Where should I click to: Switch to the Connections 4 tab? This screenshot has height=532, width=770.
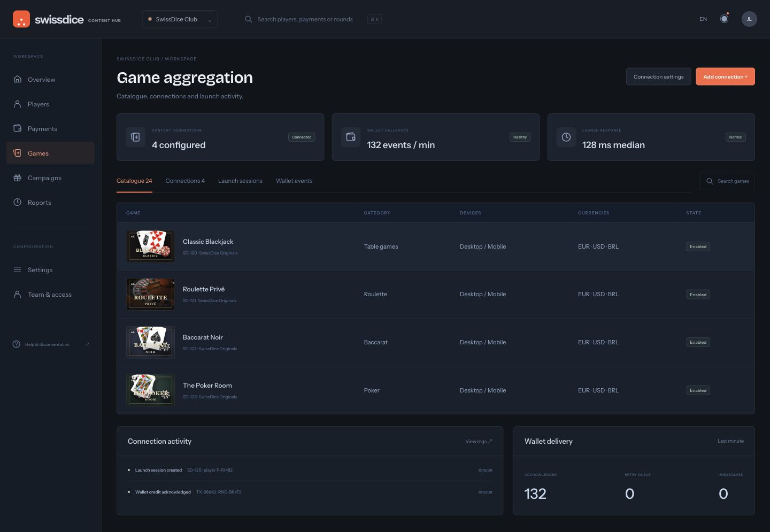coord(185,181)
